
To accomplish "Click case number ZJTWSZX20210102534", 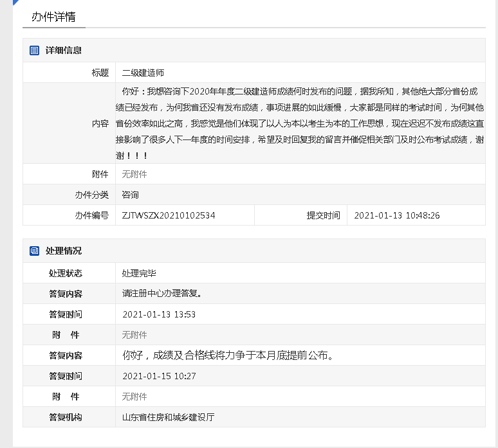I will coord(169,215).
